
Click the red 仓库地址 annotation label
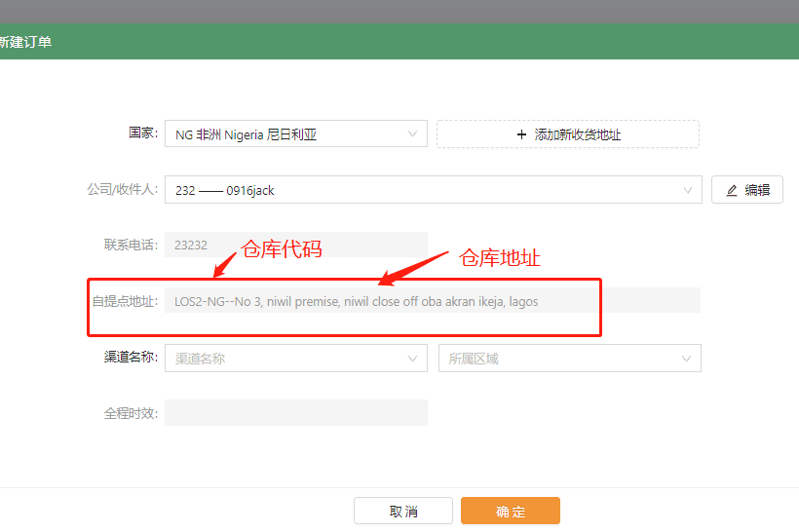coord(500,258)
